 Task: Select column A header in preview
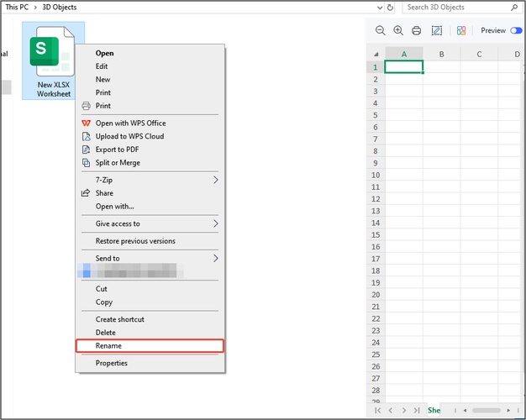[404, 54]
